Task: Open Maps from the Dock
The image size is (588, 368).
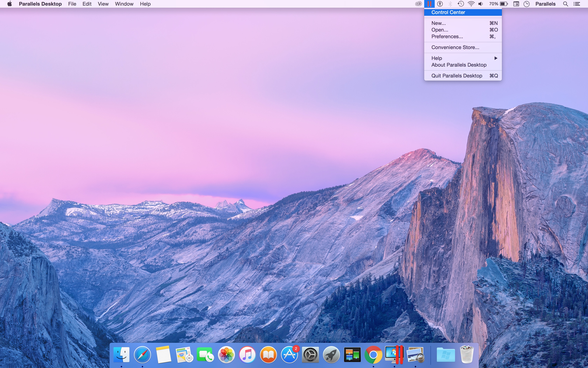Action: (184, 355)
